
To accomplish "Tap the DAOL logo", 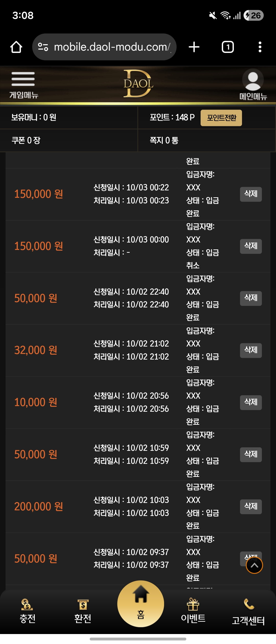I will [x=138, y=84].
